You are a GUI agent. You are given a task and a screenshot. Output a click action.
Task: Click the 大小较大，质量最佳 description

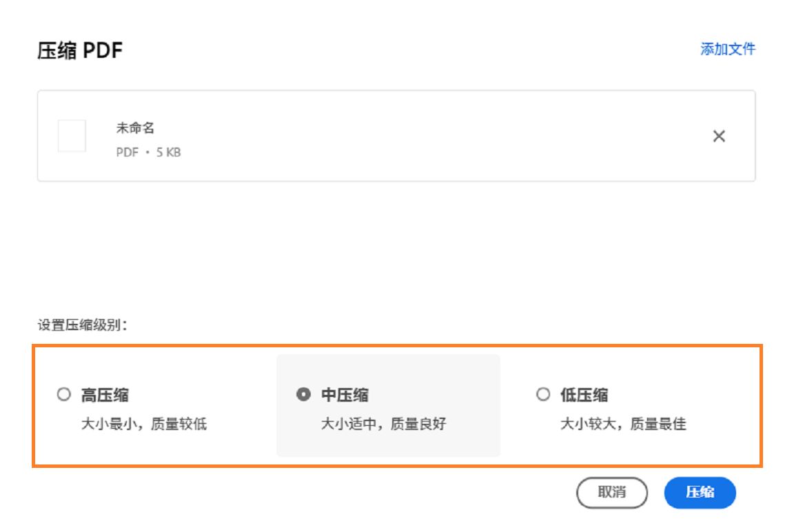point(623,424)
